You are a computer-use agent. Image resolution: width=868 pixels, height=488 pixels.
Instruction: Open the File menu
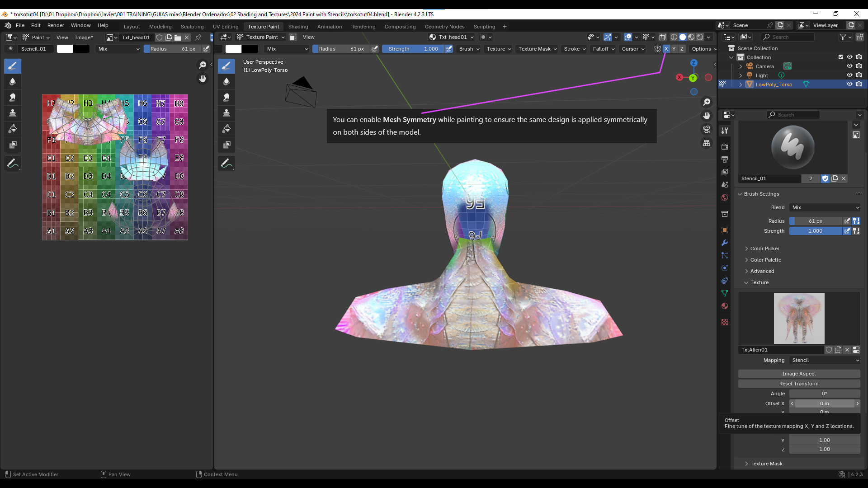point(20,26)
